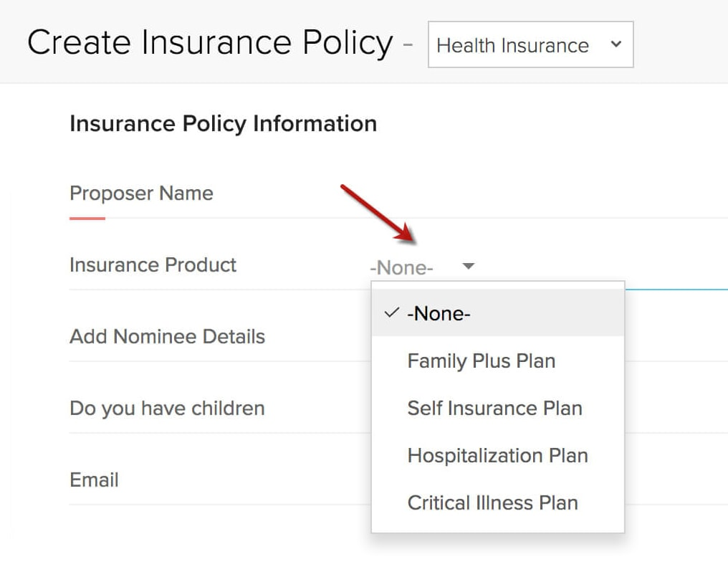Click the Health Insurance selector box

[530, 44]
